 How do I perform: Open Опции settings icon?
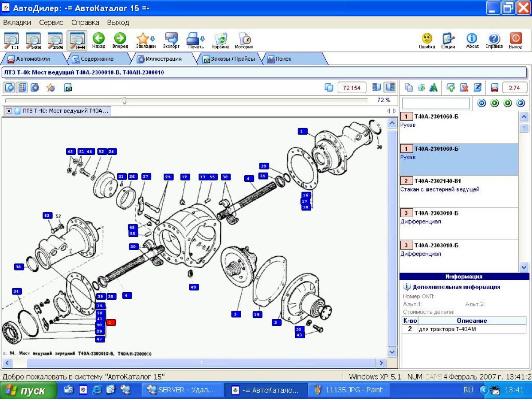pos(448,40)
